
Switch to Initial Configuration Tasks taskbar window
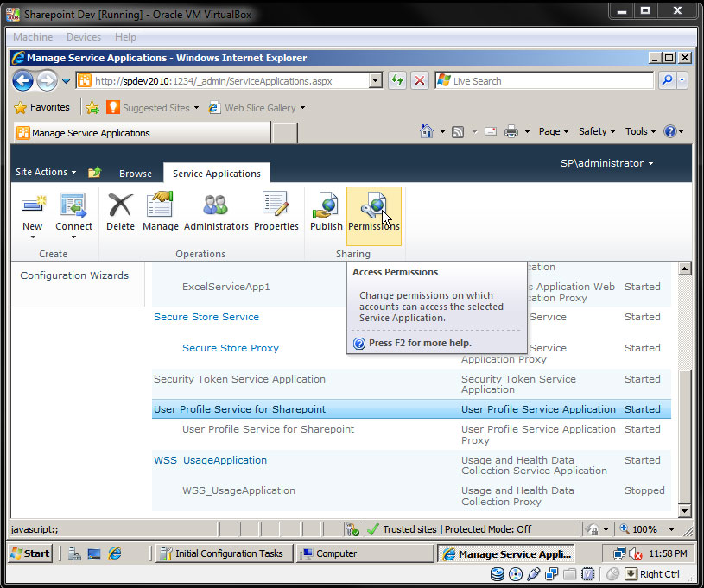pos(224,553)
